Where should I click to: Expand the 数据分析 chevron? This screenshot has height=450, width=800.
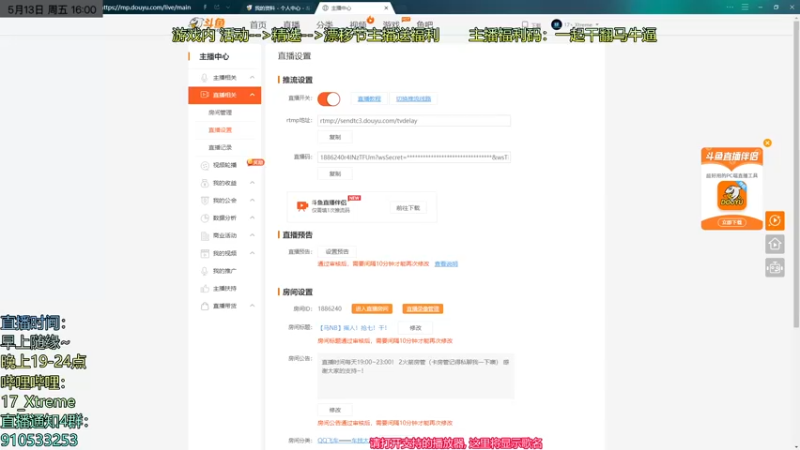[x=252, y=218]
